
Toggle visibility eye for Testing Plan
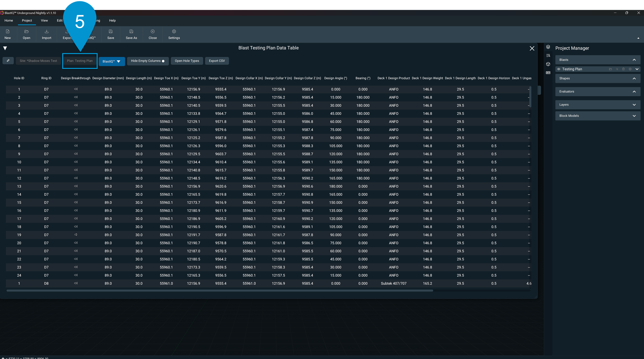pos(558,69)
